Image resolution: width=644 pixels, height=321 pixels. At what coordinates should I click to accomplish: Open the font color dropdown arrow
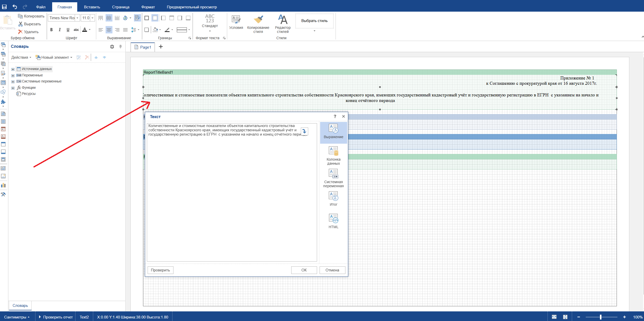pyautogui.click(x=90, y=30)
